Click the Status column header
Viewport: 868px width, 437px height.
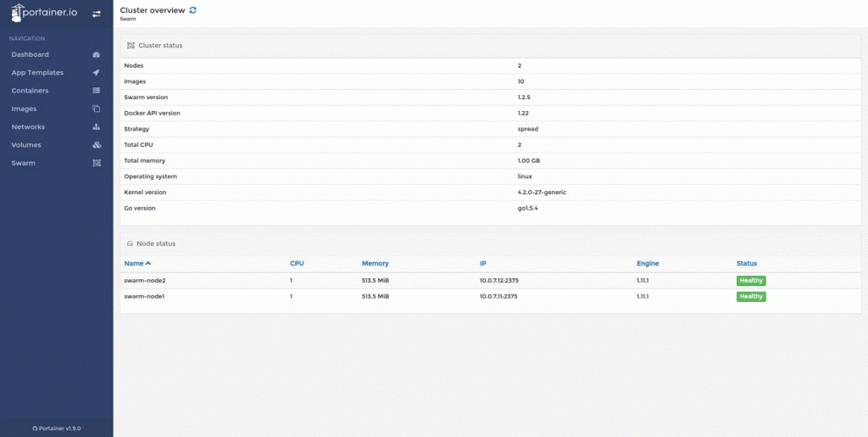(x=746, y=263)
